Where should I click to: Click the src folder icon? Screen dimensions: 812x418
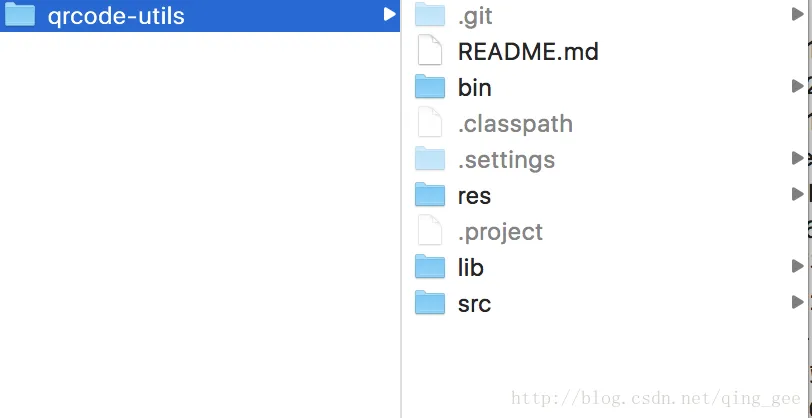pos(429,303)
